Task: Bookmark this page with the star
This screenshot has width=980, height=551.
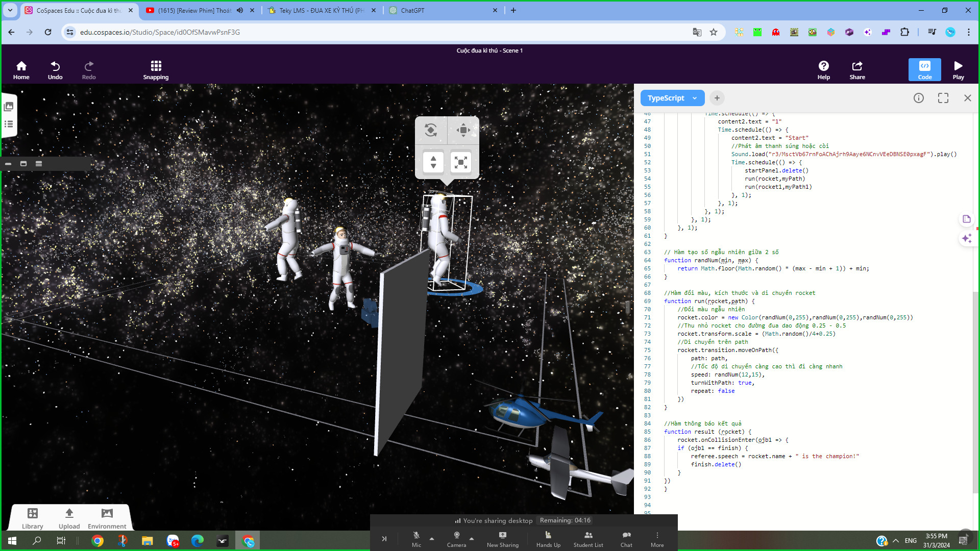Action: pyautogui.click(x=714, y=32)
